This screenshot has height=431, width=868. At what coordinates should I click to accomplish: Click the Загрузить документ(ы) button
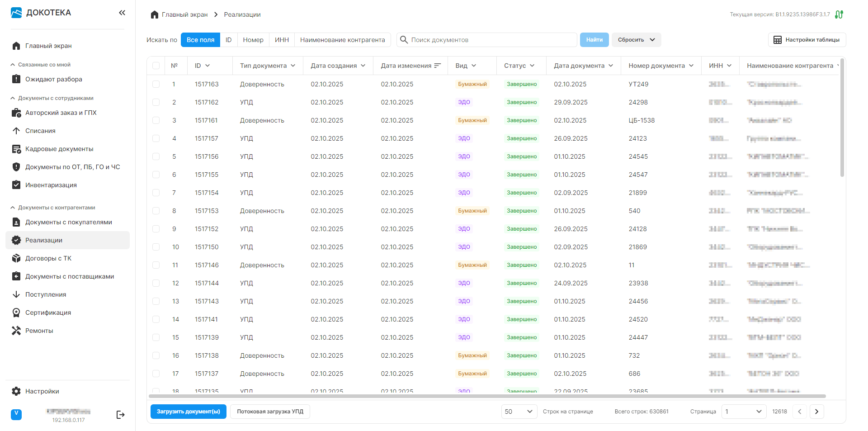(x=188, y=412)
